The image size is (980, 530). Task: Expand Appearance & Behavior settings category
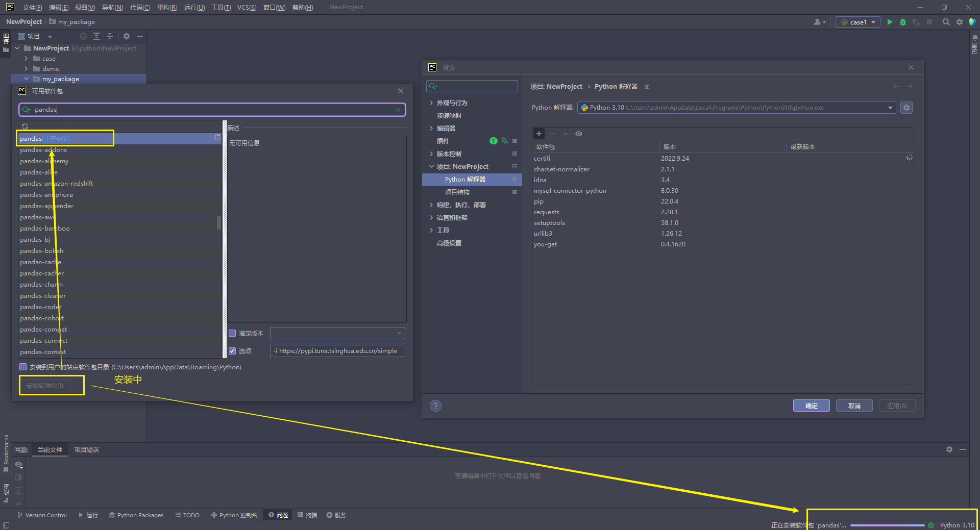[x=431, y=103]
